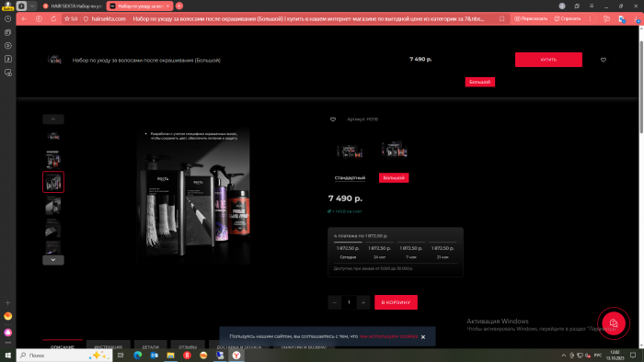Click the +149.8 на счёт bonus link
Viewport: 644px width, 362px height.
[x=345, y=211]
